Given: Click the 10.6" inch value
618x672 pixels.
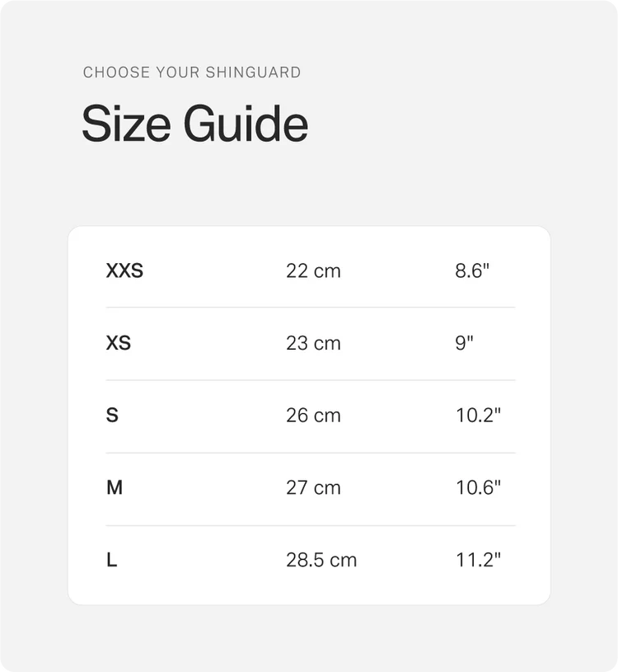Looking at the screenshot, I should click(x=478, y=488).
